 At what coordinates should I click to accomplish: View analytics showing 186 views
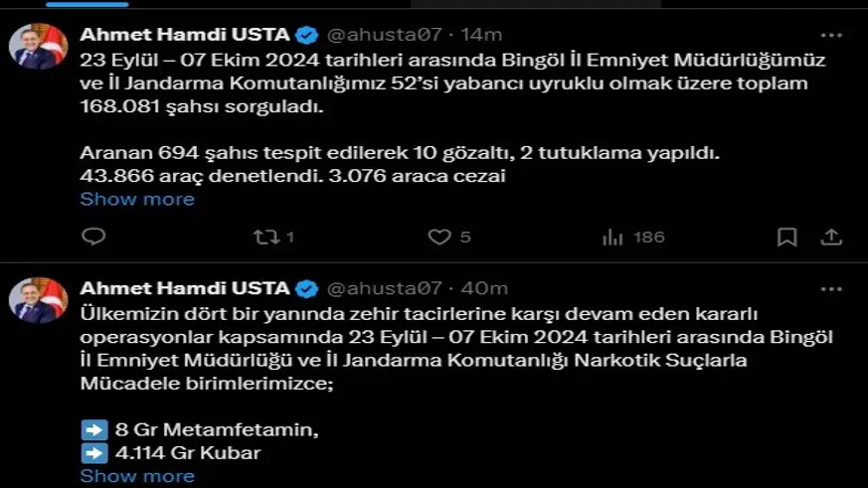(x=612, y=238)
